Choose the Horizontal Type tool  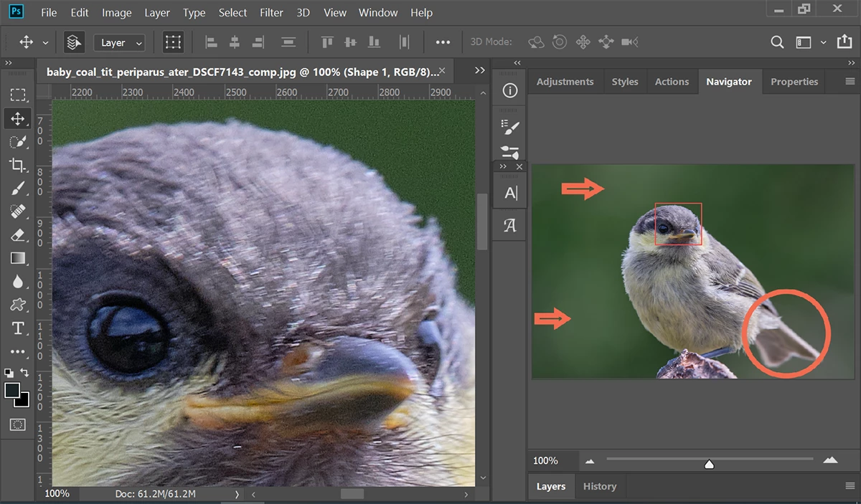(18, 328)
